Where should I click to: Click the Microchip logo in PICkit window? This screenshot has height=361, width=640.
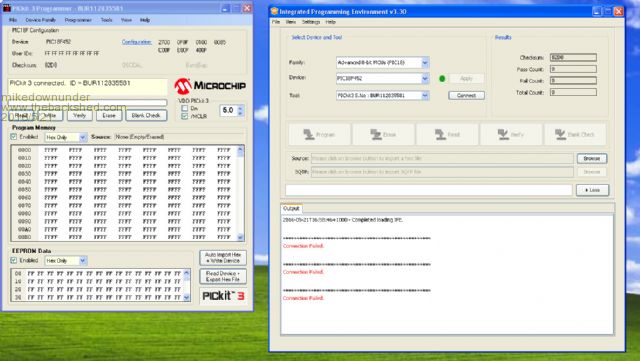click(210, 86)
